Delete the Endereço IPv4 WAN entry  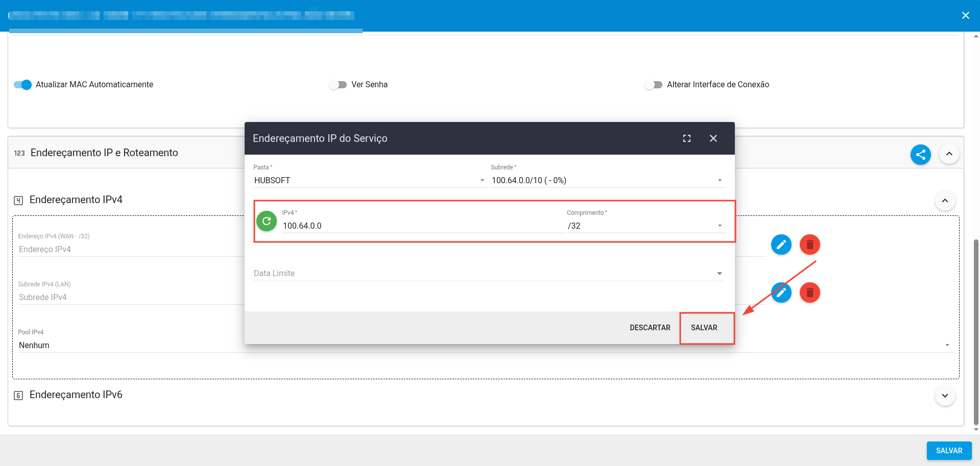(x=809, y=245)
